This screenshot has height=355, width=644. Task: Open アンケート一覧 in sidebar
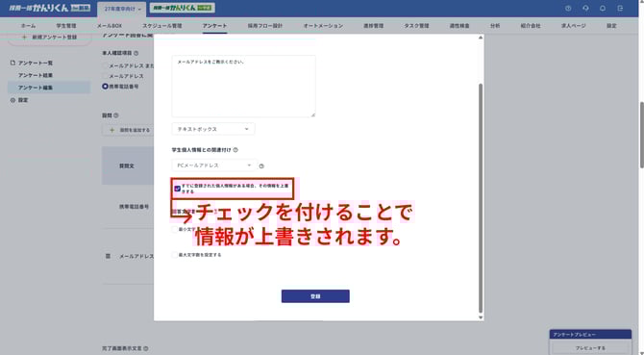[x=36, y=63]
